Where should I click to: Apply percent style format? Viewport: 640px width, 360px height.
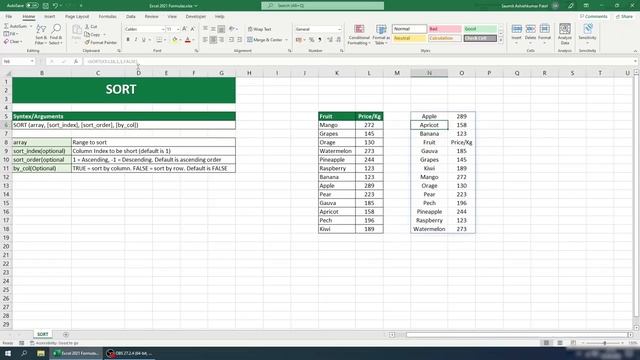[311, 40]
